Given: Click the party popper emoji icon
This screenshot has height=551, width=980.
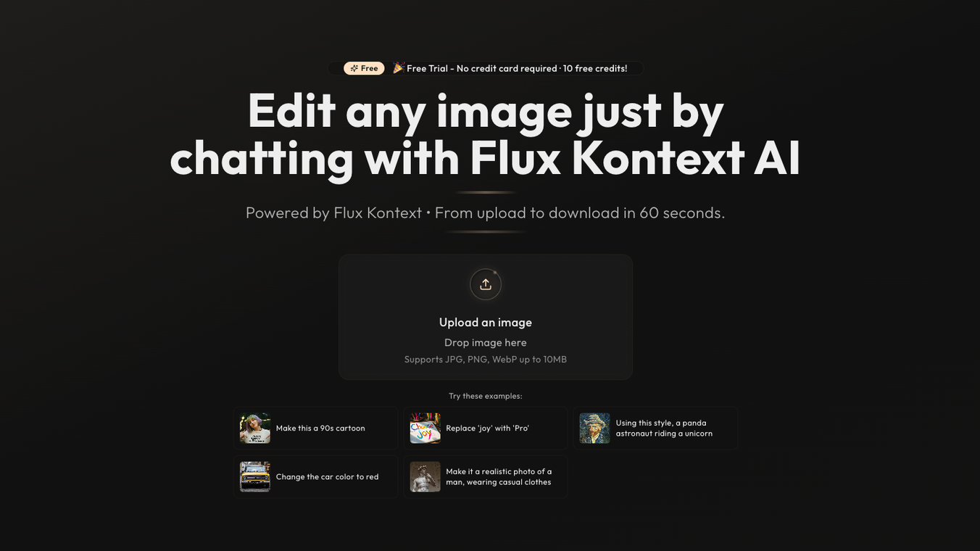Looking at the screenshot, I should pos(398,68).
